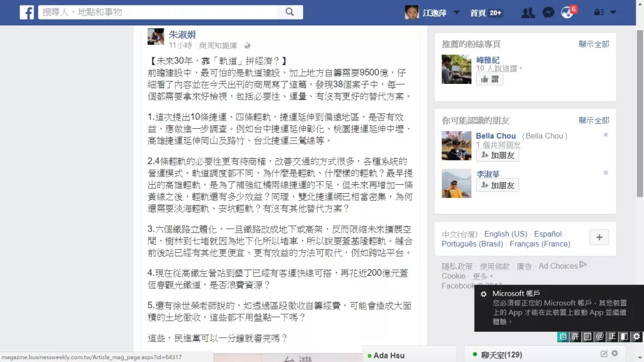Expand the 更多 footer menu
644x362 pixels.
[483, 276]
